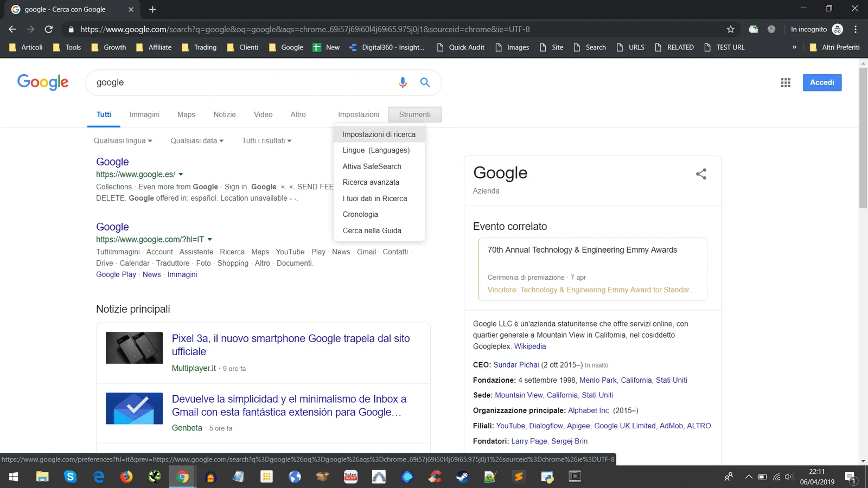This screenshot has width=868, height=488.
Task: Expand the Tutti i risultati filter
Action: 267,141
